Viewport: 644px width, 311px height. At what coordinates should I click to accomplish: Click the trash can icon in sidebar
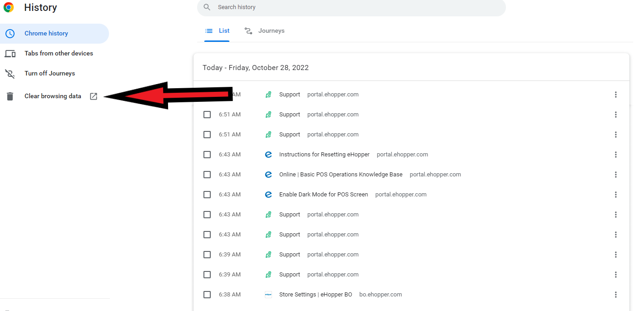point(10,96)
